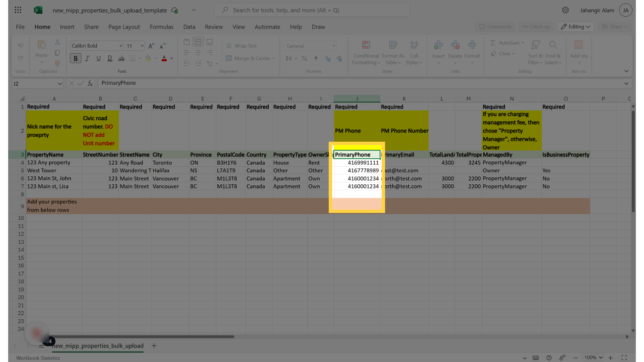
Task: Open settings gear icon
Action: tap(566, 10)
